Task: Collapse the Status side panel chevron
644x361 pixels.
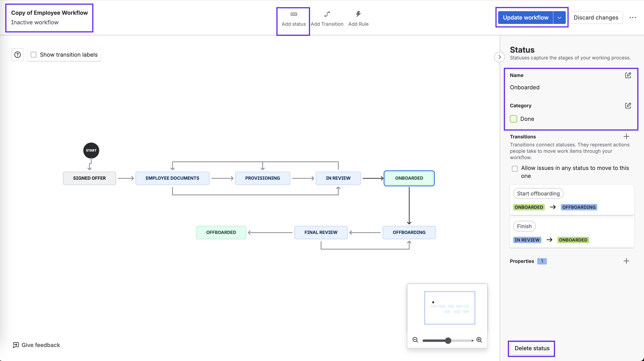Action: pos(499,57)
